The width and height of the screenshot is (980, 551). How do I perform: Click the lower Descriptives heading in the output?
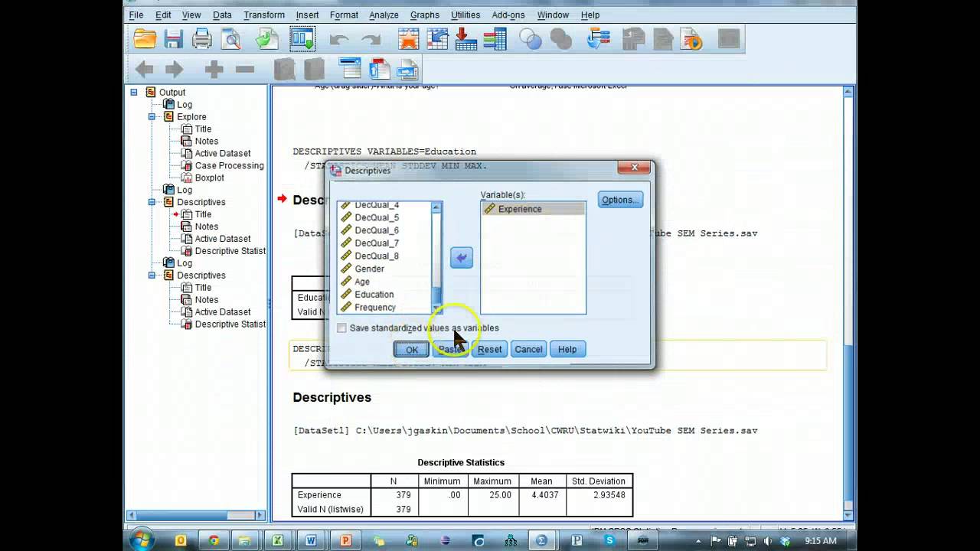coord(332,397)
